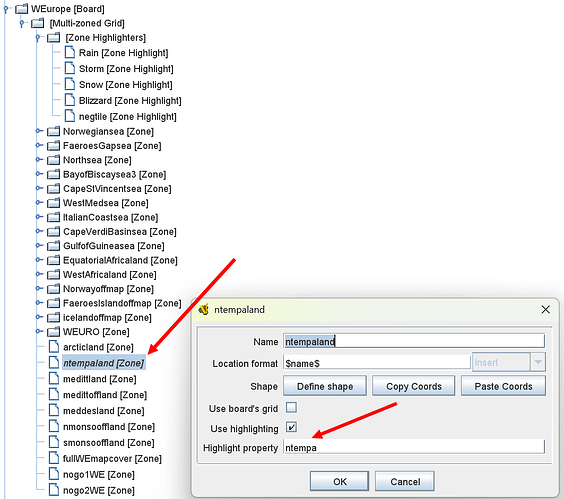Image resolution: width=564 pixels, height=499 pixels.
Task: Enable the Use board's grid checkbox
Action: (x=291, y=408)
